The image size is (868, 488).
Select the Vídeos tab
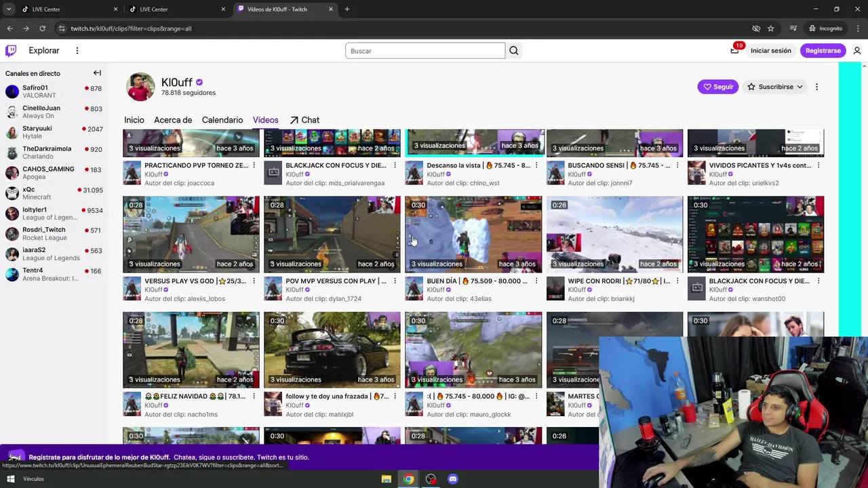click(265, 120)
